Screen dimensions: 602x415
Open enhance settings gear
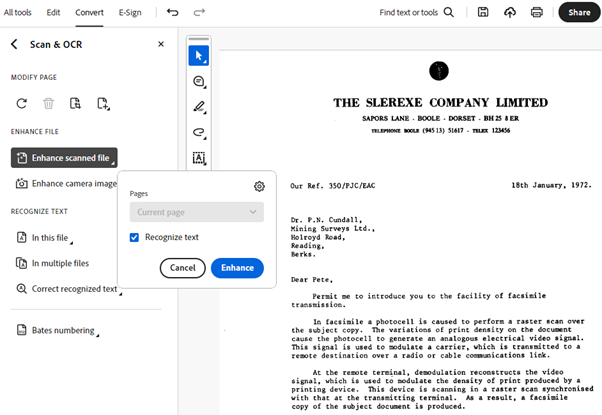click(259, 186)
